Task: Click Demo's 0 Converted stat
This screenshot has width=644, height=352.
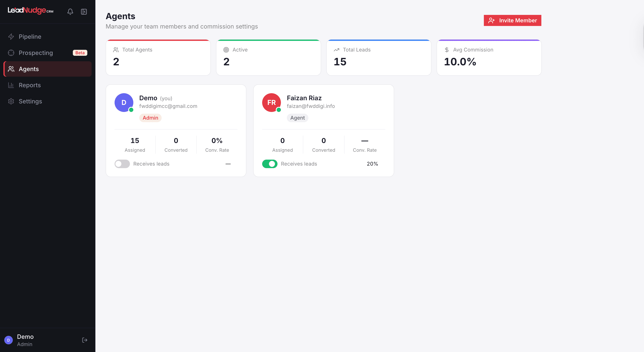Action: [x=176, y=145]
